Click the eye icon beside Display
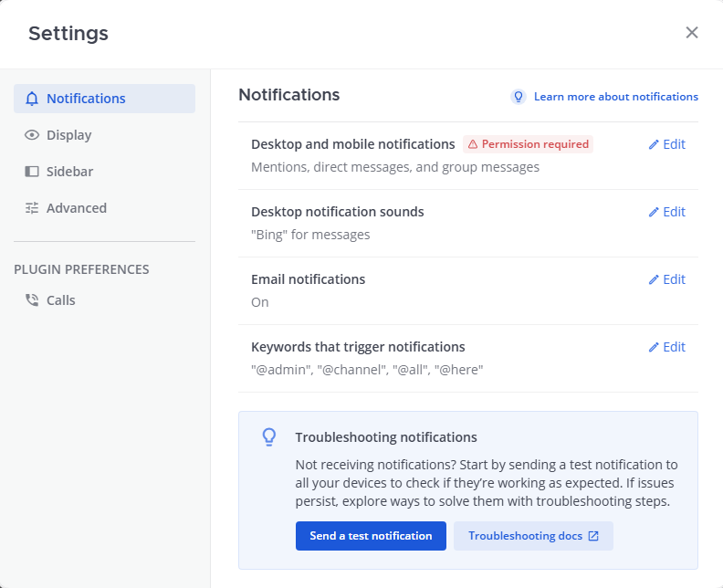 (32, 135)
